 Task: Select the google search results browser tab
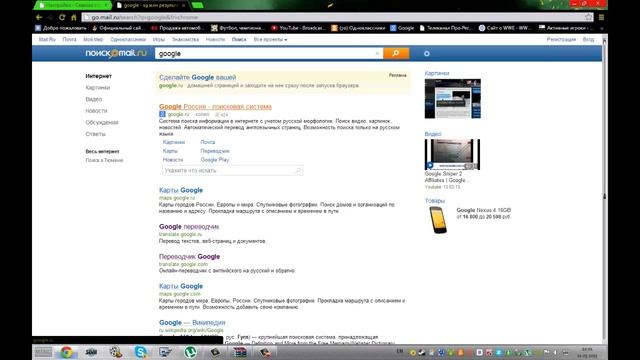[151, 5]
